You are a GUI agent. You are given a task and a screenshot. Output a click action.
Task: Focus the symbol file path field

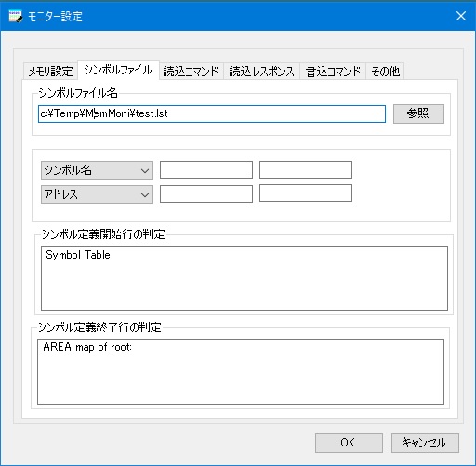(x=212, y=113)
